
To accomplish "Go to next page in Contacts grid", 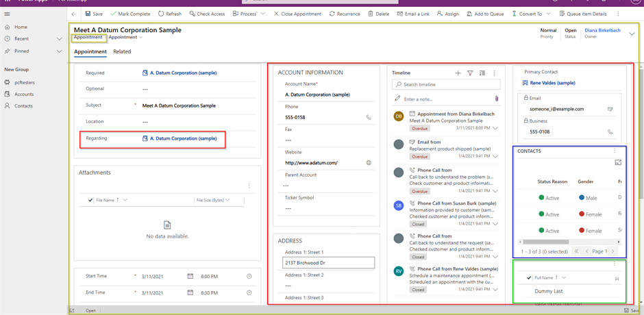I will point(612,251).
